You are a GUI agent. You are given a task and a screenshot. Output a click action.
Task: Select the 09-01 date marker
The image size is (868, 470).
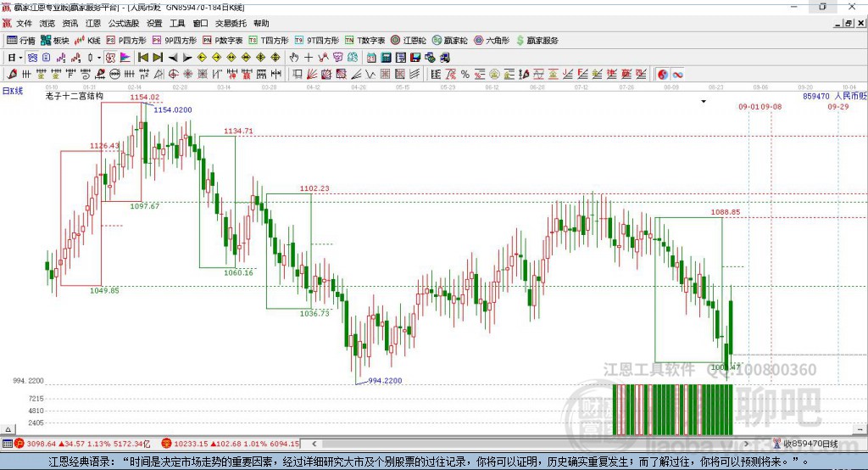(x=749, y=106)
